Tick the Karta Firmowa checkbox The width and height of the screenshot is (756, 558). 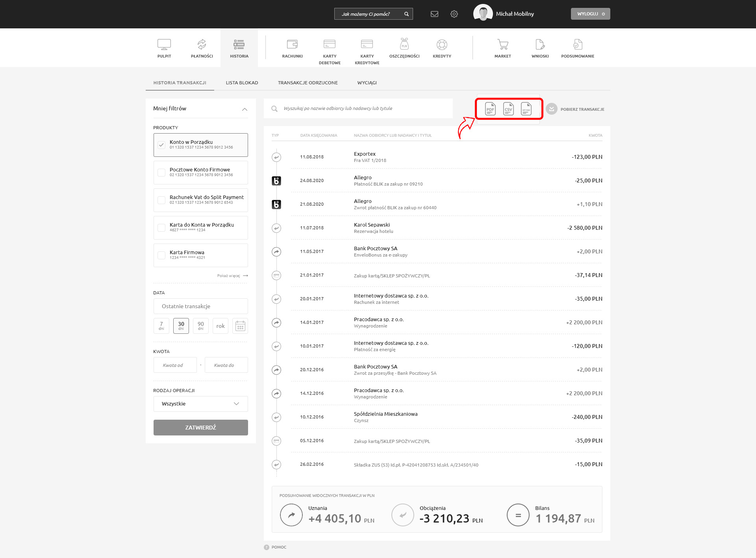point(161,255)
